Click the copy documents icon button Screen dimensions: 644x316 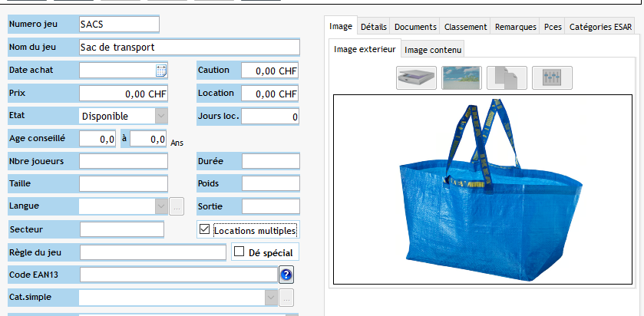pos(507,78)
